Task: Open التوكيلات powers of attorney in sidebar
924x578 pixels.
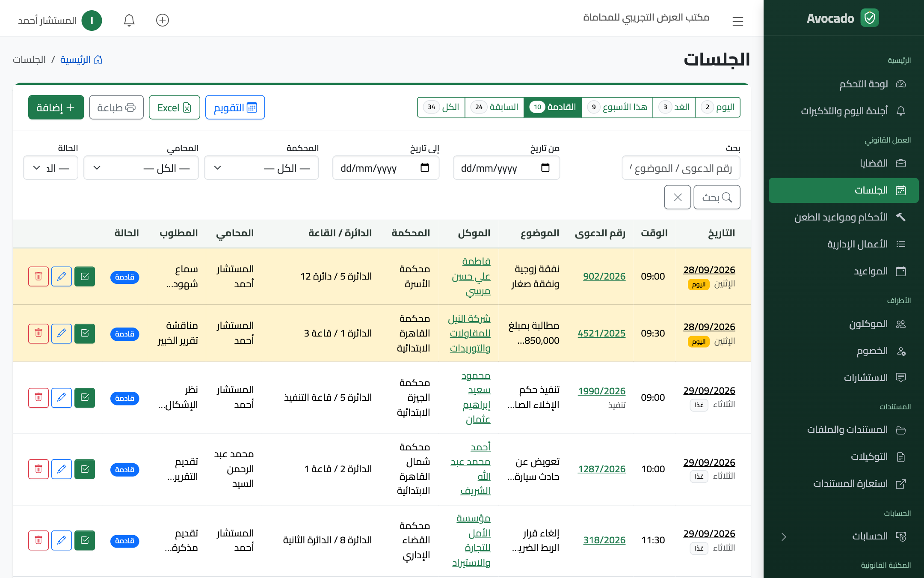Action: (x=844, y=457)
